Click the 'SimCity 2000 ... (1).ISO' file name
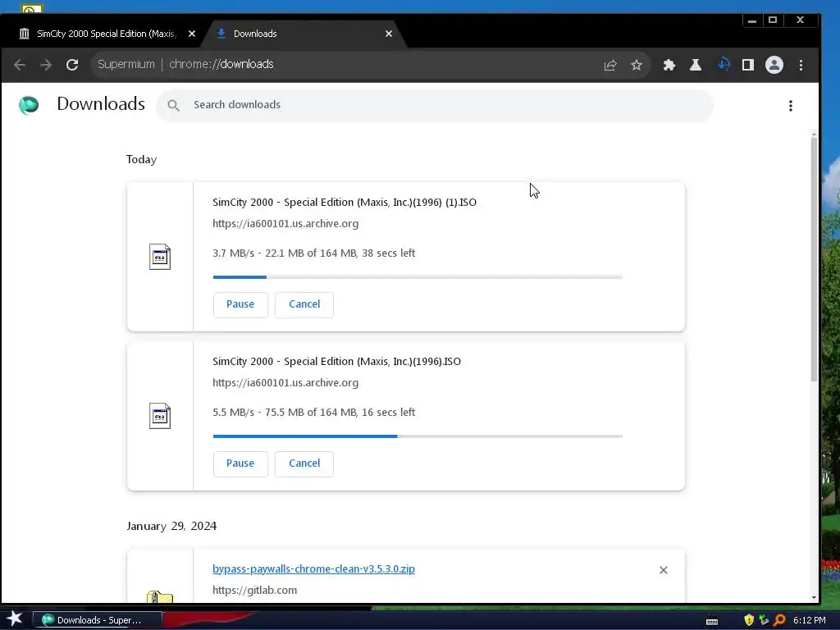Viewport: 840px width, 630px height. click(x=345, y=203)
